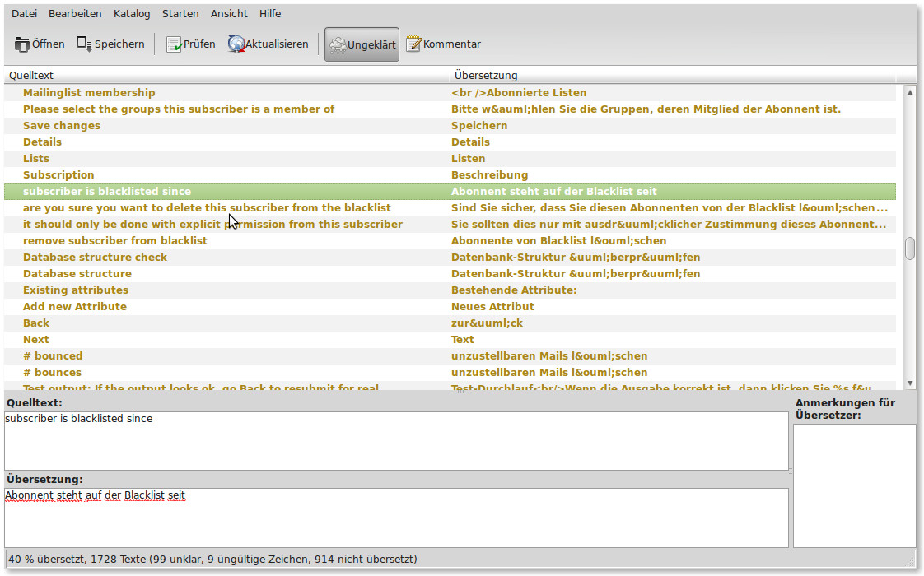This screenshot has height=576, width=924.
Task: Click the list scrollbar thumb
Action: click(910, 248)
